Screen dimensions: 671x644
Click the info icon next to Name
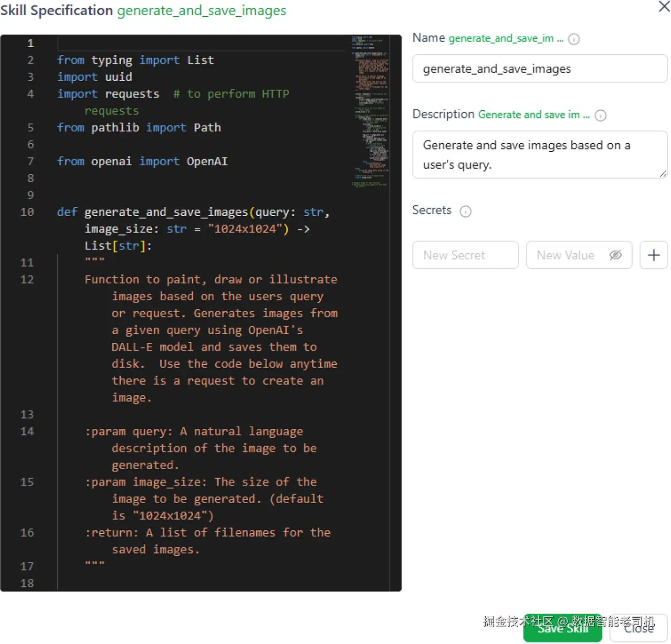point(574,39)
